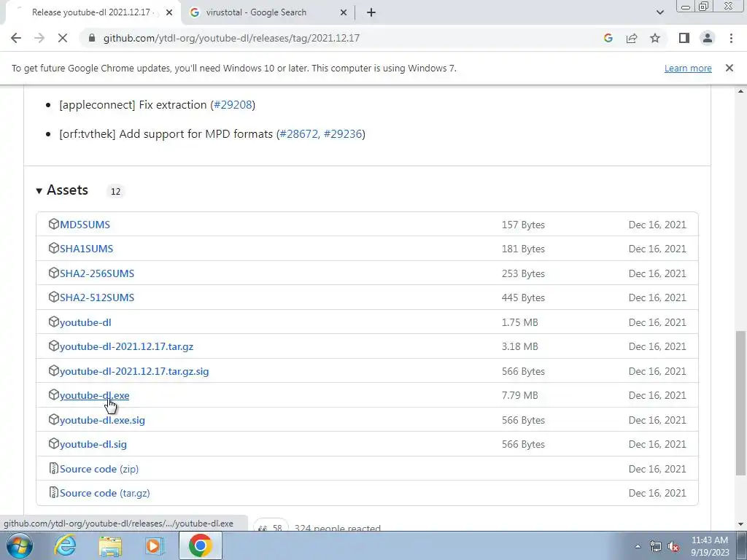Open issue link #29236
This screenshot has height=560, width=747.
click(x=343, y=134)
